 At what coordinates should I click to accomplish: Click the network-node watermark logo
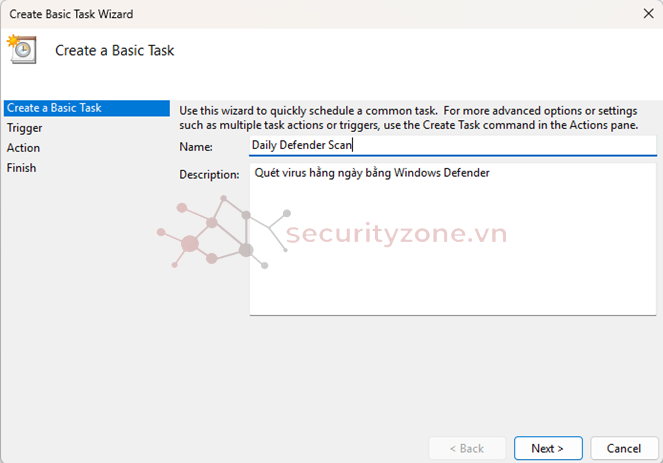tap(224, 232)
